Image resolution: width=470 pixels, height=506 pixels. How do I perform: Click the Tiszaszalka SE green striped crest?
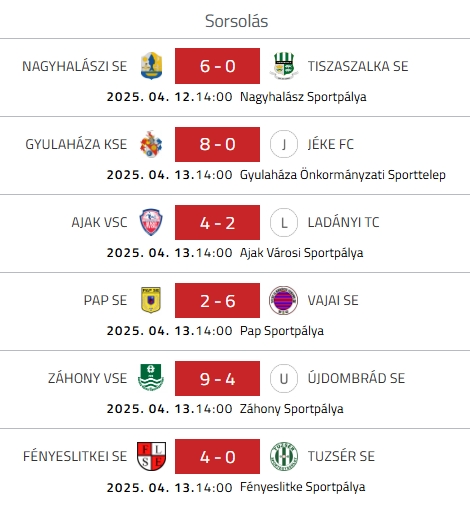point(284,66)
